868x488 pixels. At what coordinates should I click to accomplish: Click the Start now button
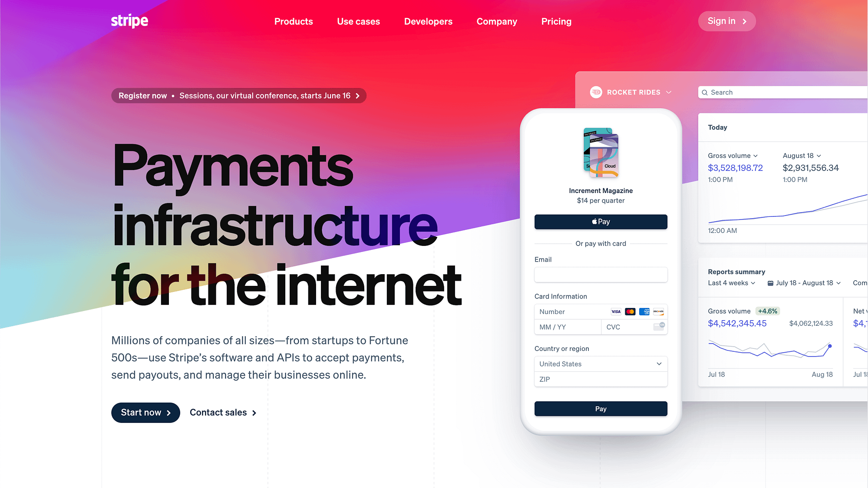[x=145, y=413]
